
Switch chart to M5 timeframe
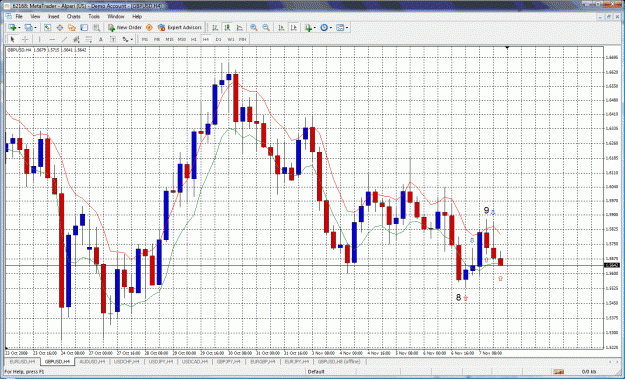point(157,39)
